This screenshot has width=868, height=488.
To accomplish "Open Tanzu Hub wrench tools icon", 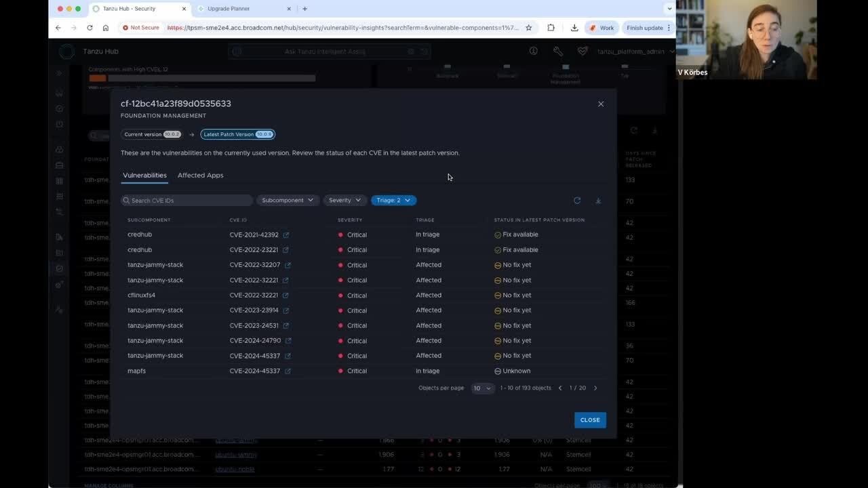I will [558, 52].
